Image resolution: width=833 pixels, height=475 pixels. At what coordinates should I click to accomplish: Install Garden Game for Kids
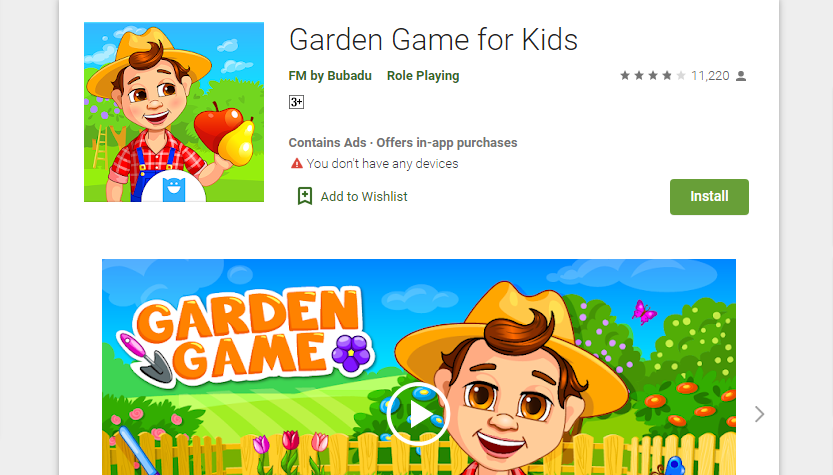[x=709, y=197]
